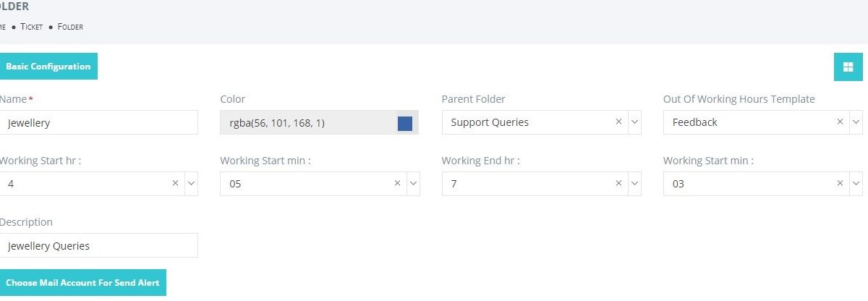Click the Name field containing Jewellery
The height and width of the screenshot is (301, 868).
coord(98,122)
